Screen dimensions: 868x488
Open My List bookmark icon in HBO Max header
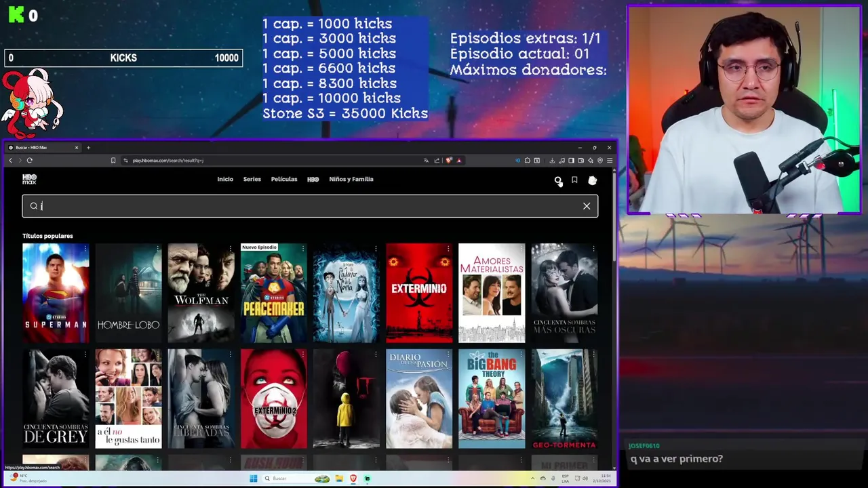tap(574, 180)
